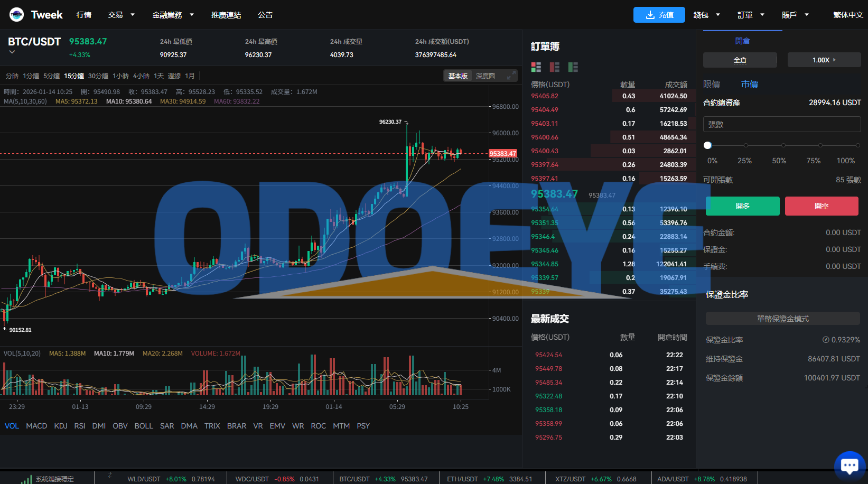Show combined buy and sell order book view

[x=536, y=67]
